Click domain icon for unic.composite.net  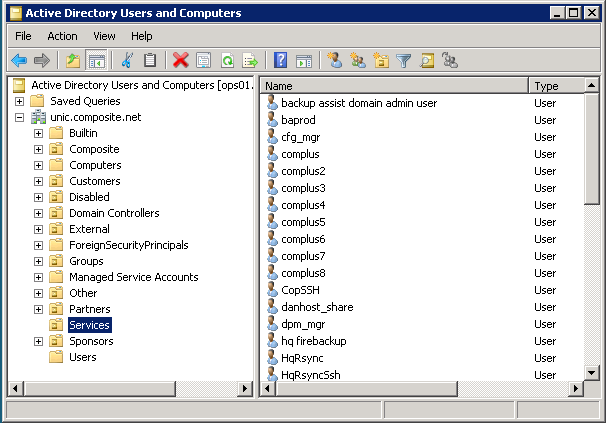[38, 117]
